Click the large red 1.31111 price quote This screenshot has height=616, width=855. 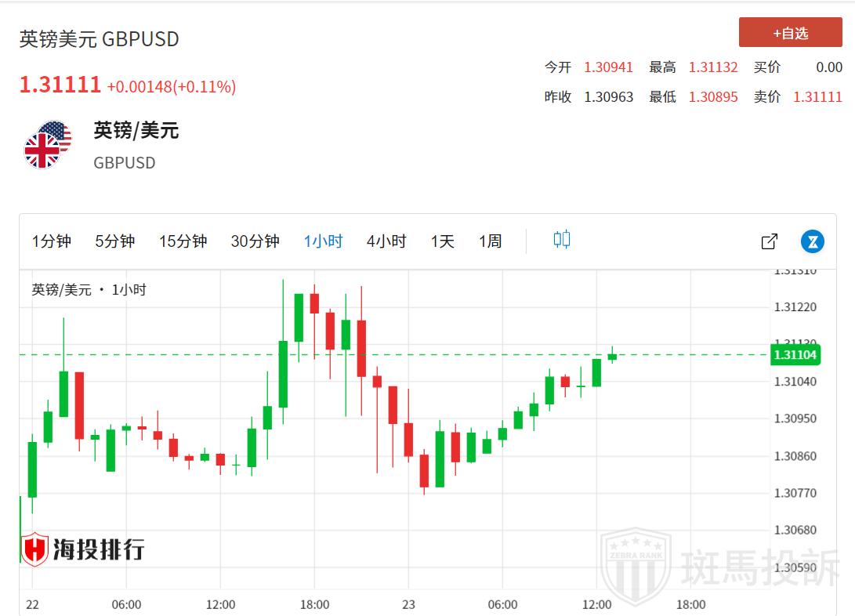click(x=60, y=85)
